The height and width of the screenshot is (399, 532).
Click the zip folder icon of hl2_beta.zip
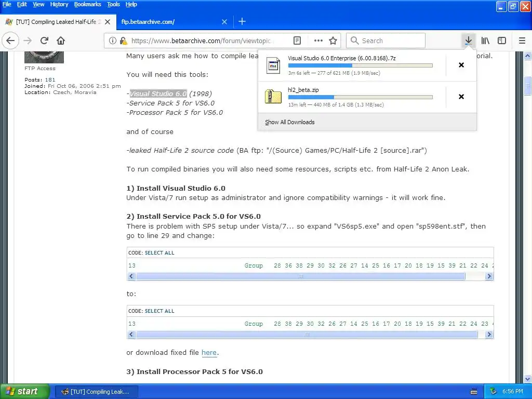(x=273, y=97)
